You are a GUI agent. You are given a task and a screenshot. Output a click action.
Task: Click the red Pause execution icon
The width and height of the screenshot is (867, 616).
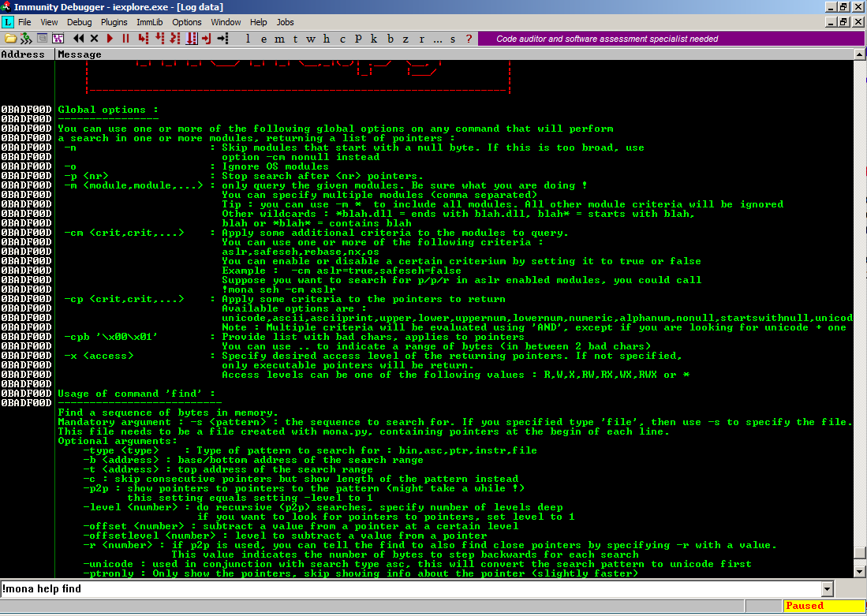tap(125, 39)
